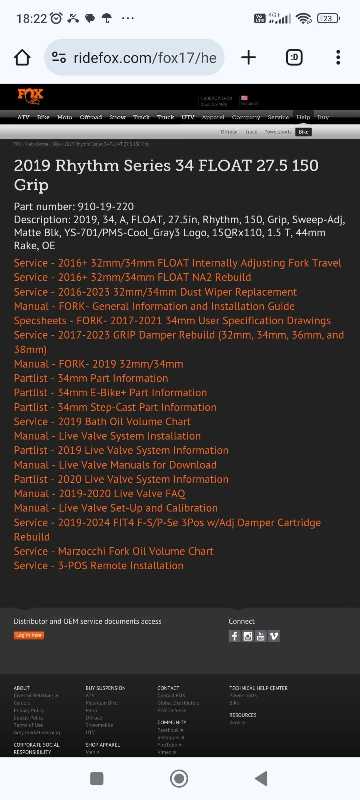Open the Facebook social icon
Screen dimensions: 360x800
[x=235, y=636]
